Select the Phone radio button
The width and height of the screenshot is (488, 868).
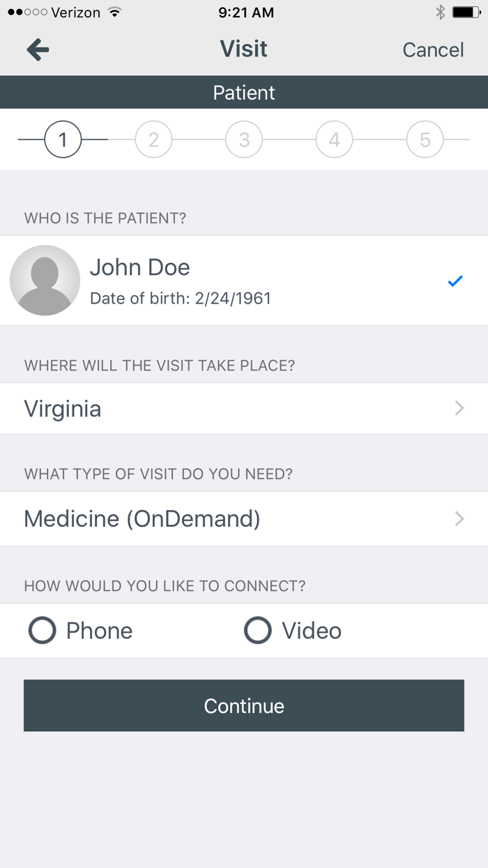coord(43,631)
